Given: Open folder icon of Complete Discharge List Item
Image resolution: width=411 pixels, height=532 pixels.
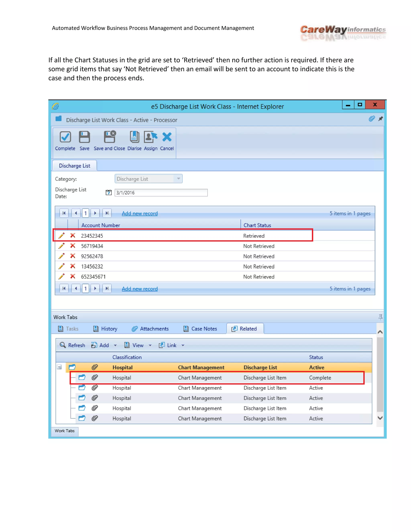Looking at the screenshot, I should pyautogui.click(x=82, y=377).
